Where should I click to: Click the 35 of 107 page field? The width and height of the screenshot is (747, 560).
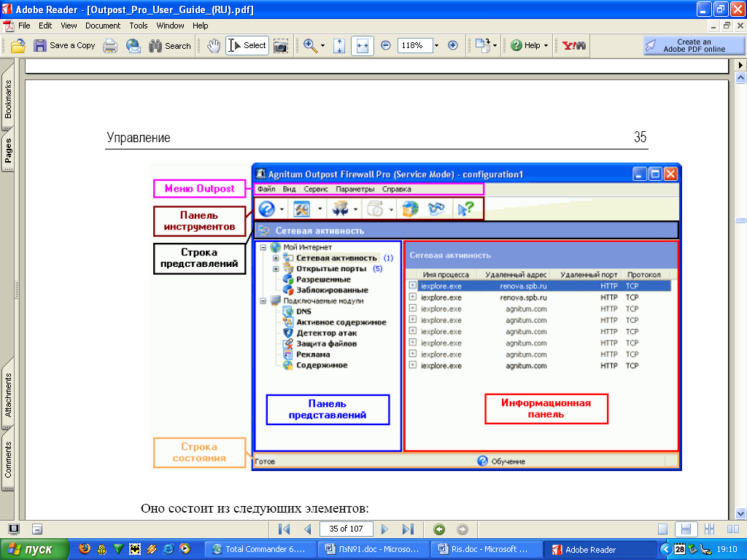(347, 529)
